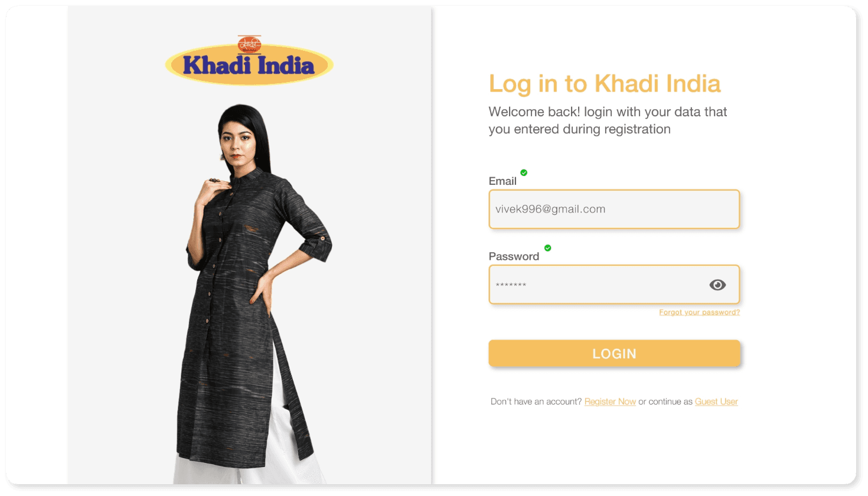The image size is (868, 496).
Task: Click the Log in to Khadi India heading
Action: 605,84
